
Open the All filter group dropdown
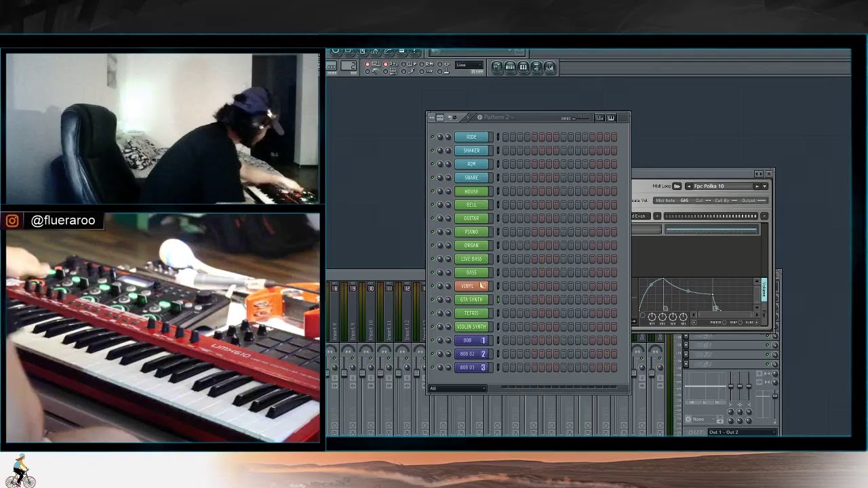point(457,388)
